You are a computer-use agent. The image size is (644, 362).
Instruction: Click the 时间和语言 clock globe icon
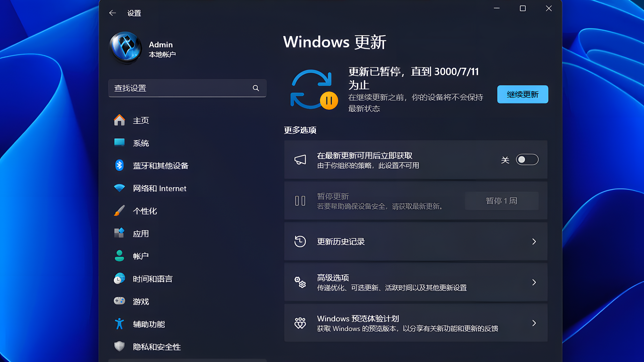pyautogui.click(x=119, y=279)
